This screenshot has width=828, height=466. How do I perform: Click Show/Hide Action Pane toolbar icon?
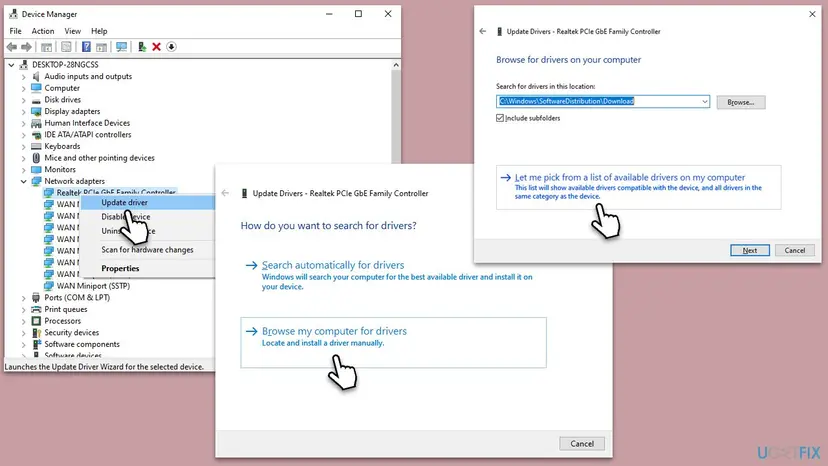pos(101,47)
